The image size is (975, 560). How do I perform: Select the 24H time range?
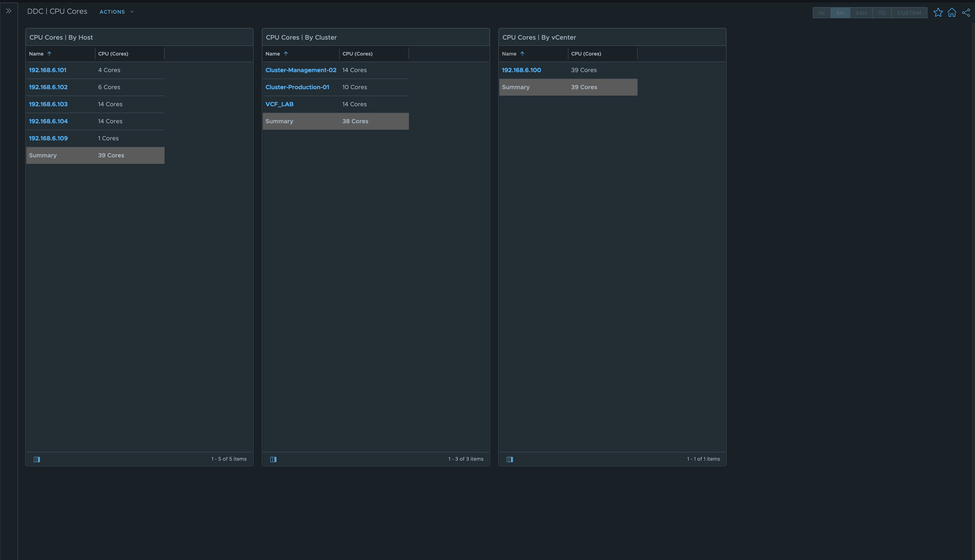pos(861,13)
